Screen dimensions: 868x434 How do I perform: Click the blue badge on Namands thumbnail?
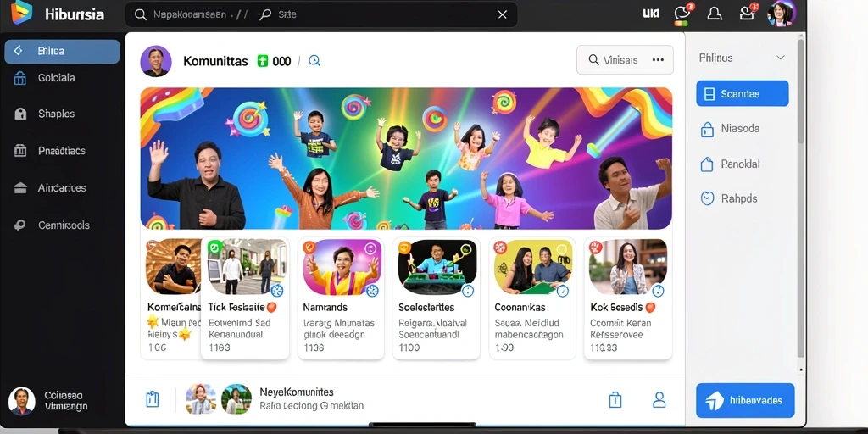373,290
